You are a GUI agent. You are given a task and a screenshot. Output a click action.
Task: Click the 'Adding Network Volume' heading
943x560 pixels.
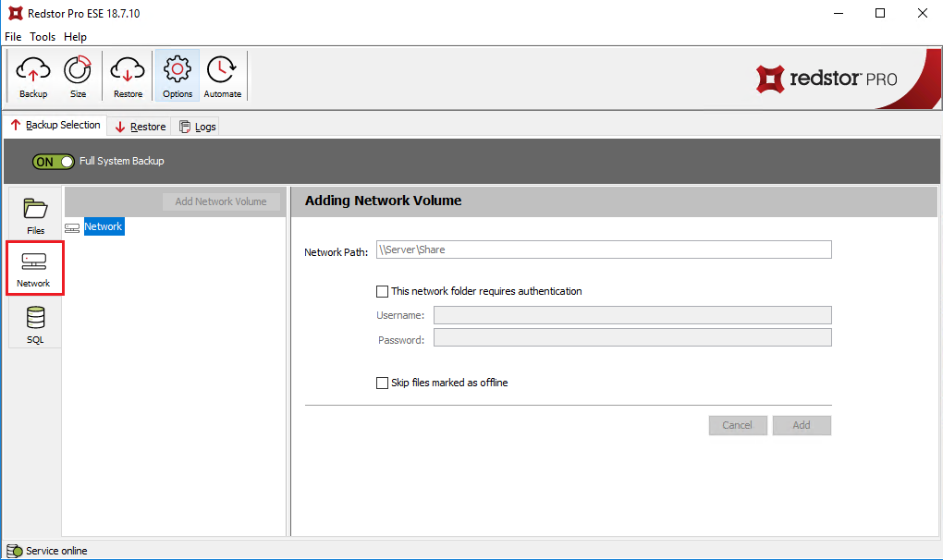click(x=383, y=201)
